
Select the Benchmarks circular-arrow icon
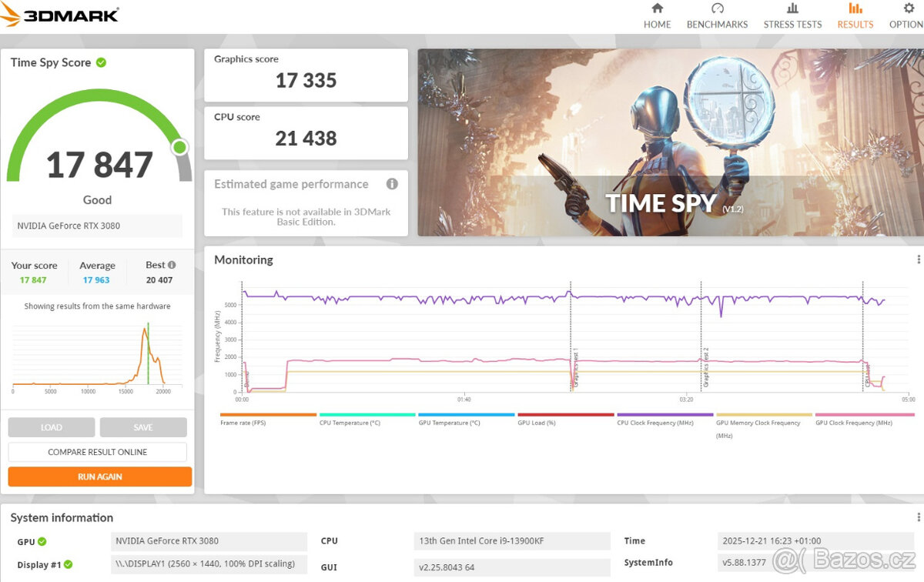717,10
